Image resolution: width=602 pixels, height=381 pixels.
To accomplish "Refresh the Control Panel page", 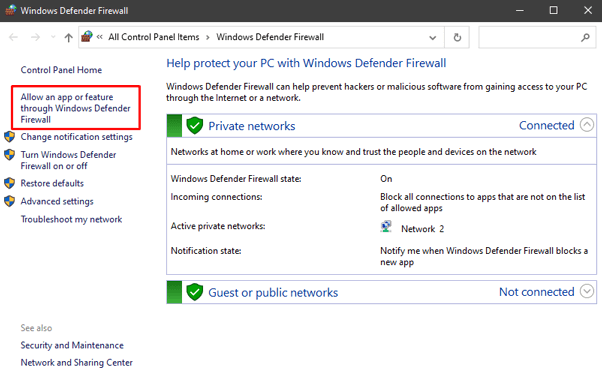I will (x=457, y=37).
